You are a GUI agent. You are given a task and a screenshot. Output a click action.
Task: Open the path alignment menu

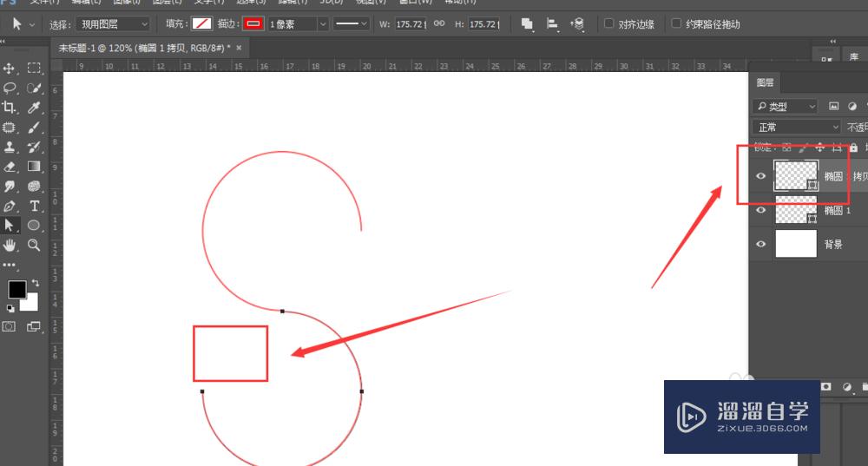[552, 23]
